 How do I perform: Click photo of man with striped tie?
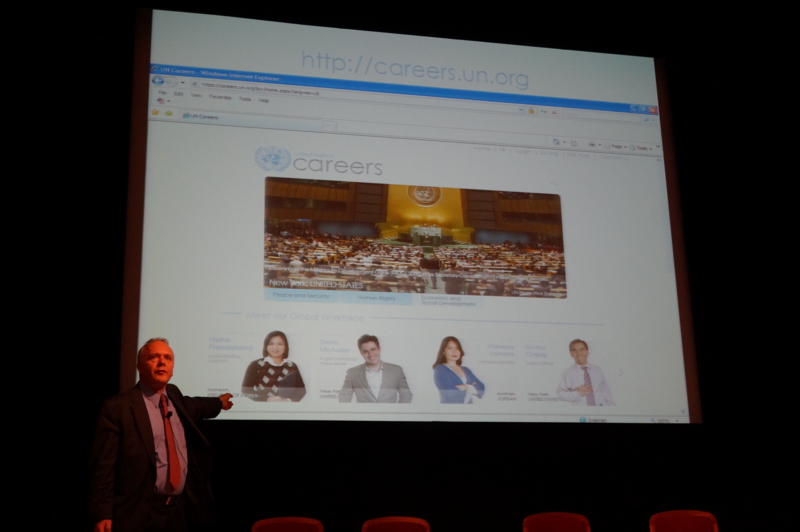pos(585,373)
